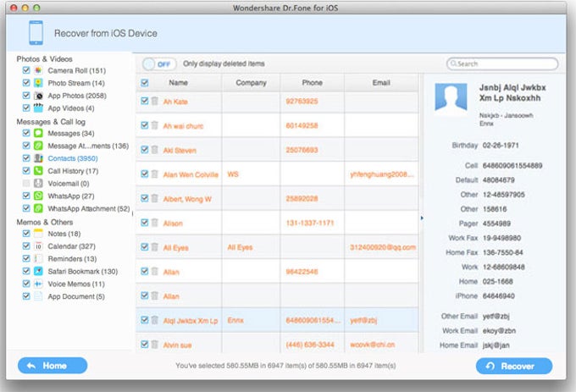Viewport: 576px width, 392px height.
Task: Open the Voice Memos (11) category
Action: coord(76,284)
